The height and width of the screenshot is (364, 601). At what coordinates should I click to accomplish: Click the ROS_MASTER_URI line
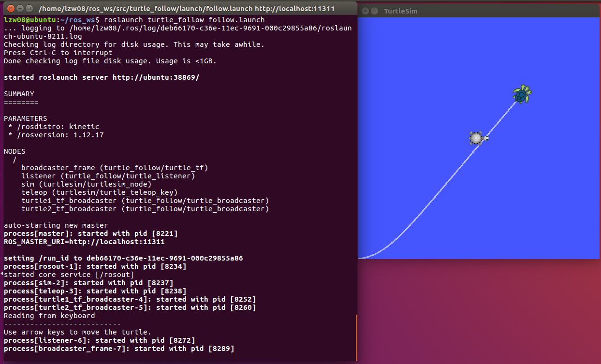[84, 242]
